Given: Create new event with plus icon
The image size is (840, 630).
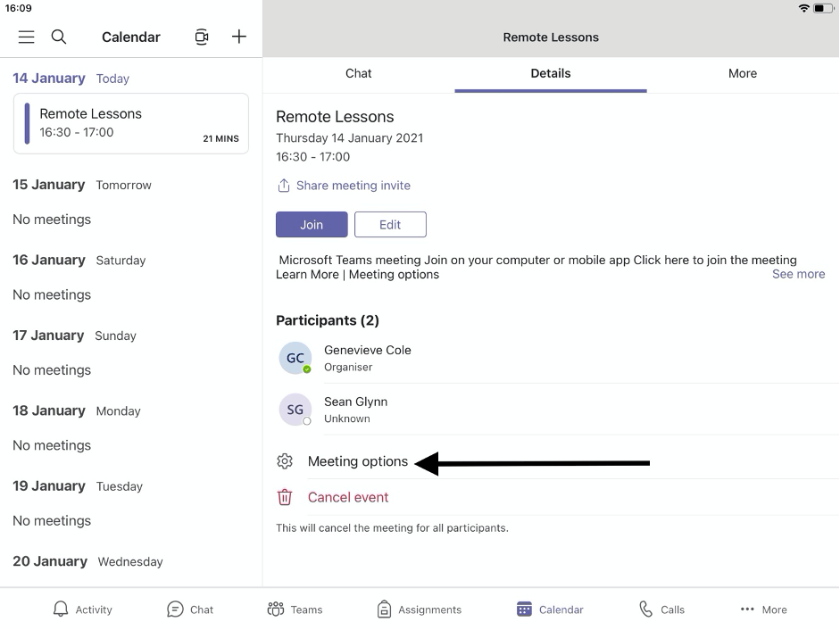Looking at the screenshot, I should (239, 37).
